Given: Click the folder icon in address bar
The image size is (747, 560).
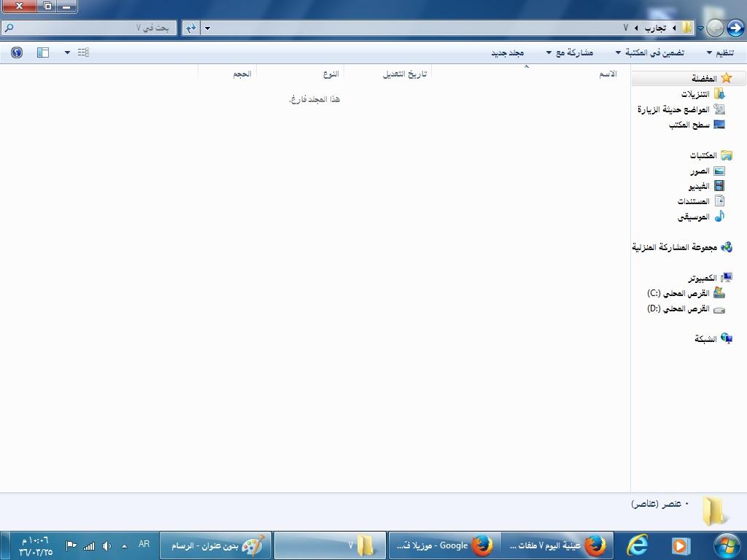Looking at the screenshot, I should [686, 28].
